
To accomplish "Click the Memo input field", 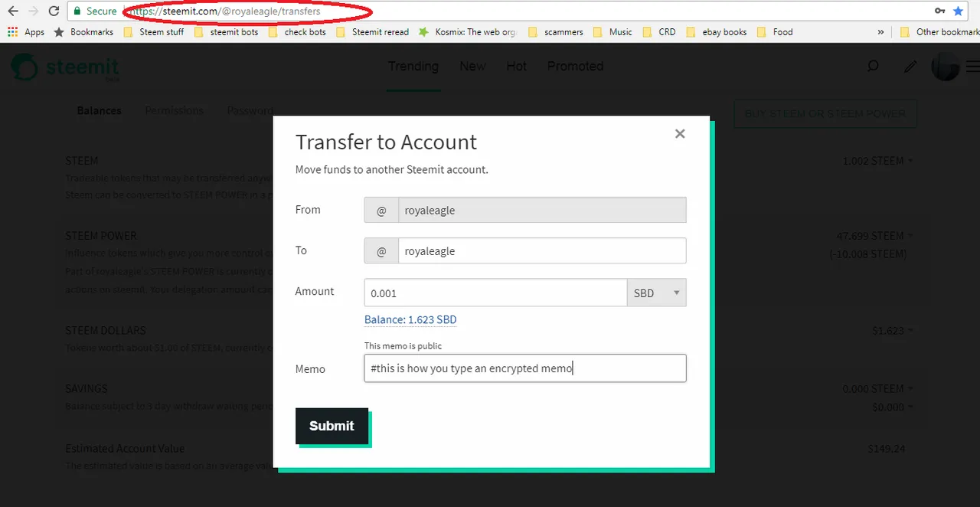I will [525, 368].
